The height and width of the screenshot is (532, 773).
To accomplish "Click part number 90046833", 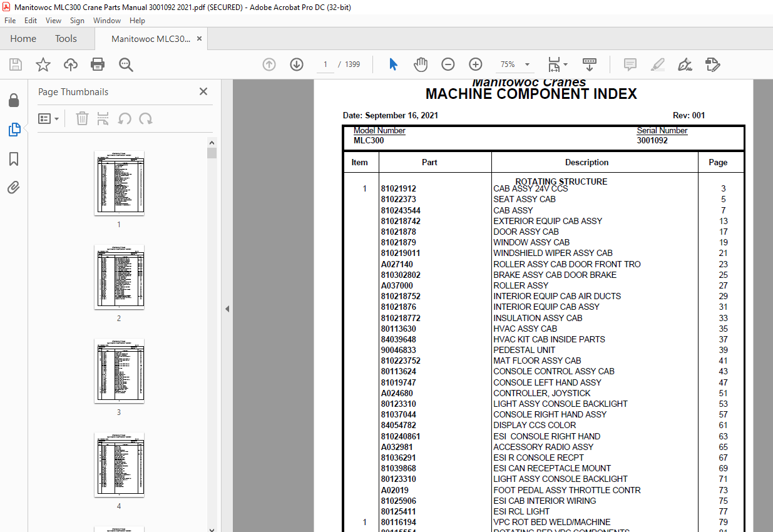I will tap(398, 350).
